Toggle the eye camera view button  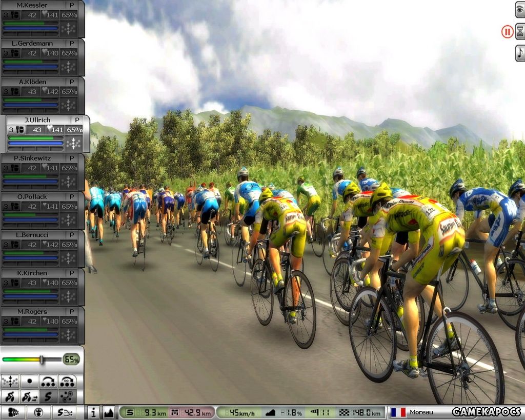click(x=520, y=10)
